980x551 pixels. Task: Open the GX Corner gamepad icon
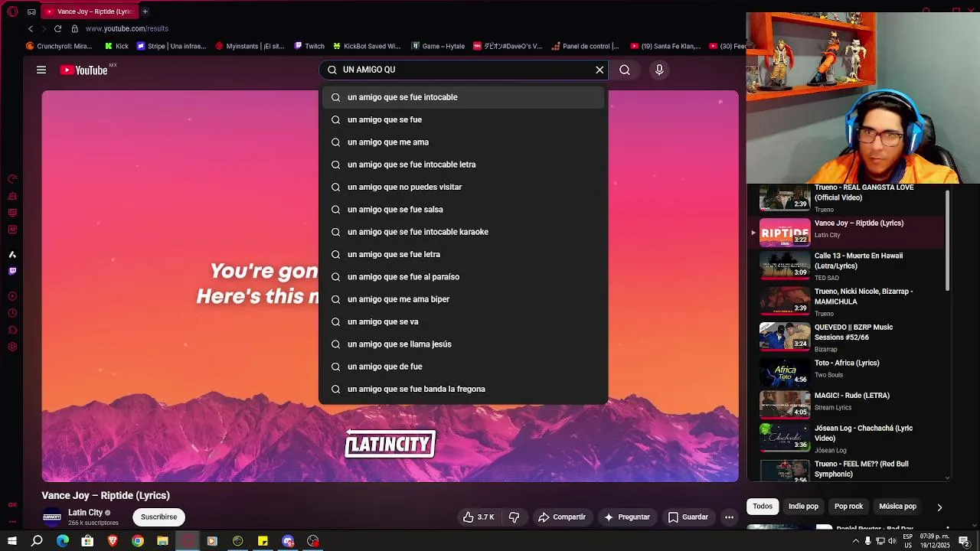coord(31,11)
